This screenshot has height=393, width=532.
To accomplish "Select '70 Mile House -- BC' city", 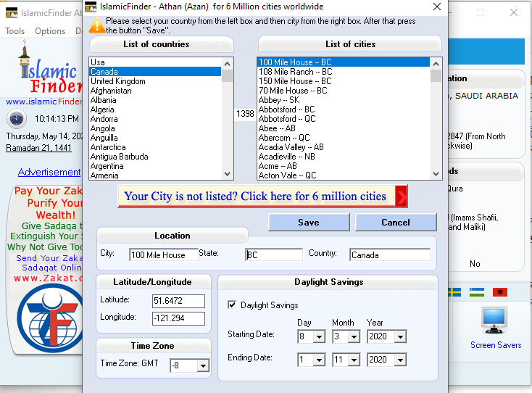I will 344,91.
